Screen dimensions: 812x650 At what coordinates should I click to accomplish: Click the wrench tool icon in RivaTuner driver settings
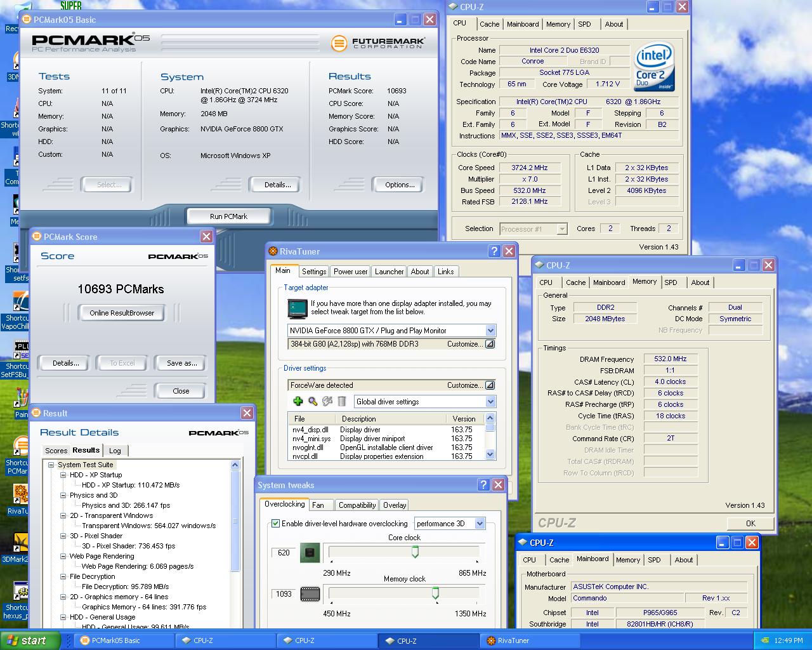coord(327,401)
